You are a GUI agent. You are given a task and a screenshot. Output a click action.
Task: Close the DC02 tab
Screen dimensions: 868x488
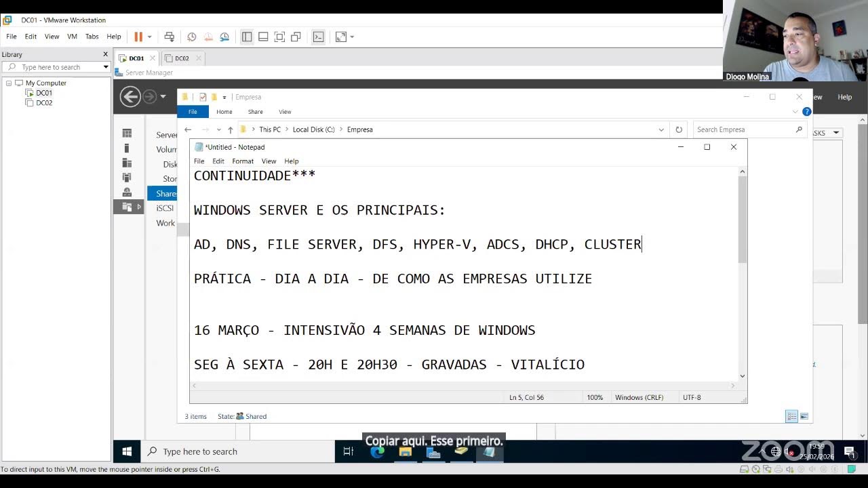[197, 58]
